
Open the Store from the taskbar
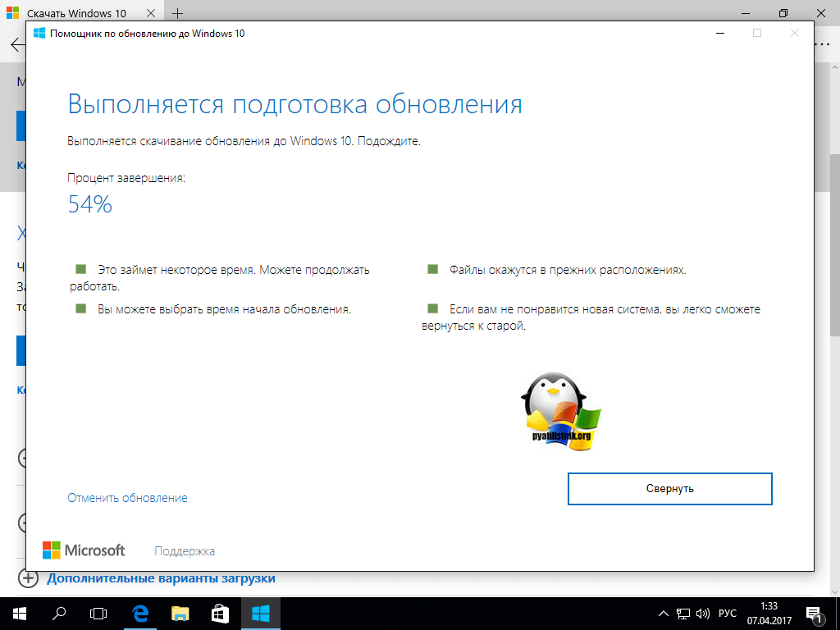[x=220, y=614]
